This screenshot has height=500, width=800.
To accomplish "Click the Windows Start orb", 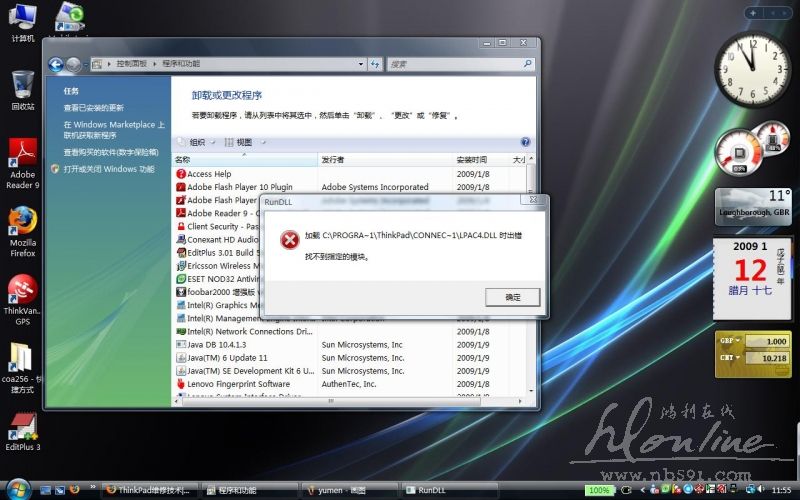I will (16, 490).
